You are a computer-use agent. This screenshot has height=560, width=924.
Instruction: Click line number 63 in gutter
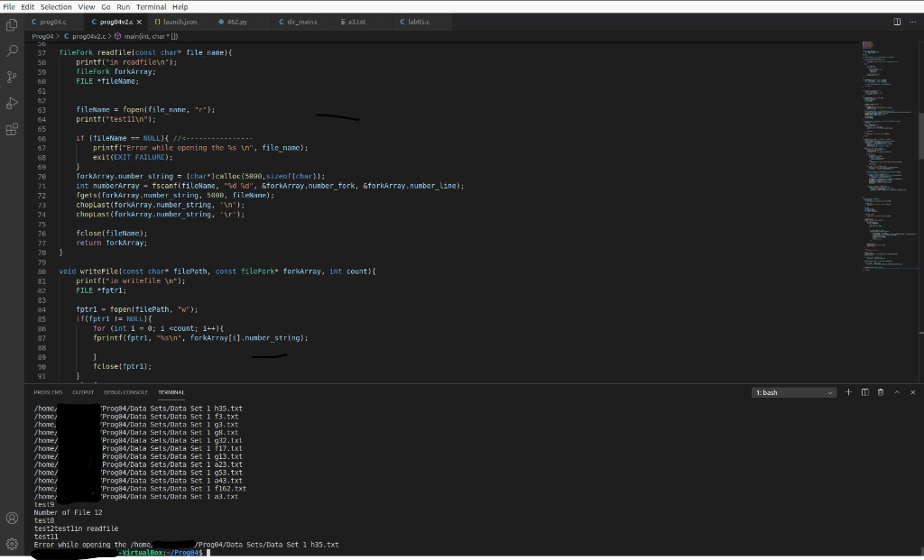pyautogui.click(x=42, y=110)
